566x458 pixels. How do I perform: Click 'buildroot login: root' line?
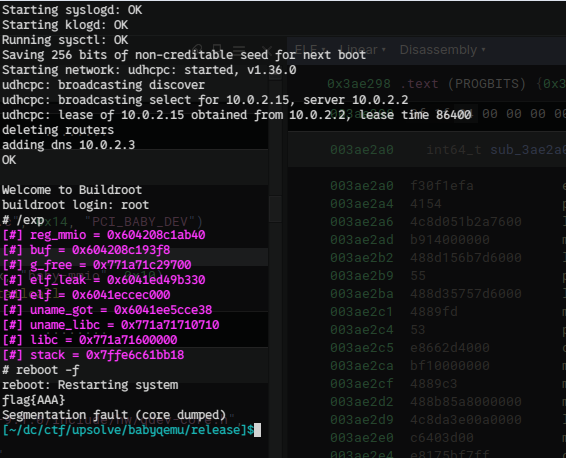(x=75, y=205)
